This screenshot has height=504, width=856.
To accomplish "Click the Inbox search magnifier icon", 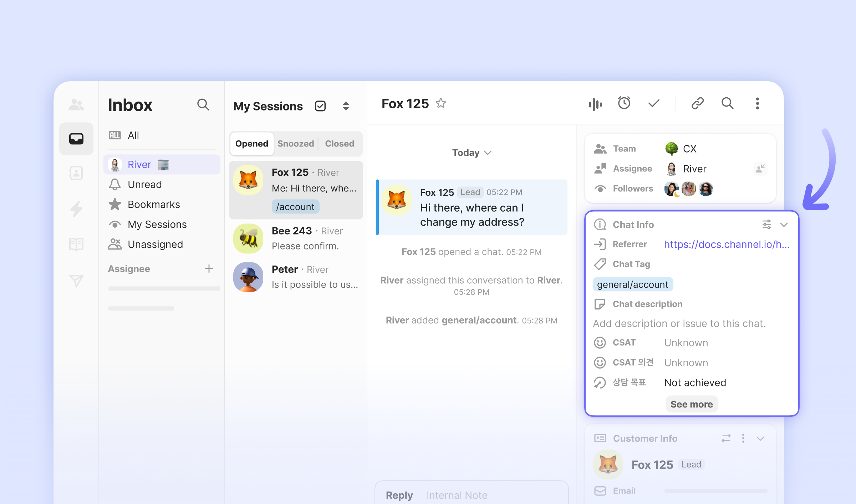I will tap(203, 105).
